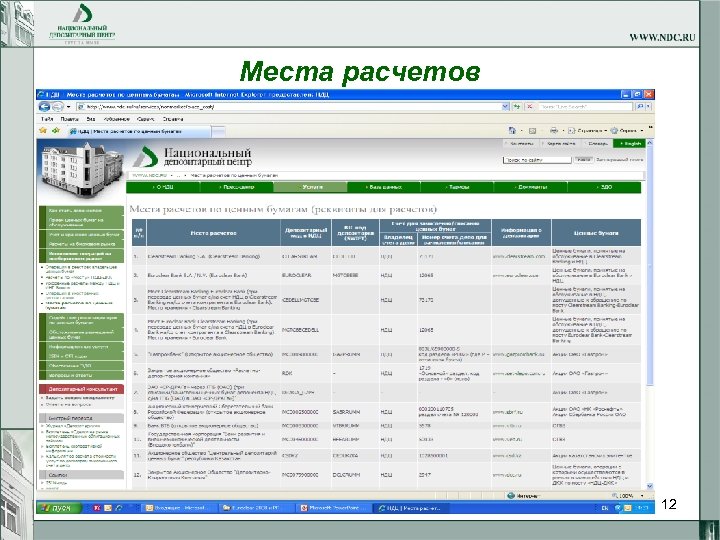Image resolution: width=720 pixels, height=540 pixels.
Task: Open the Расширенный поиск link
Action: [619, 160]
